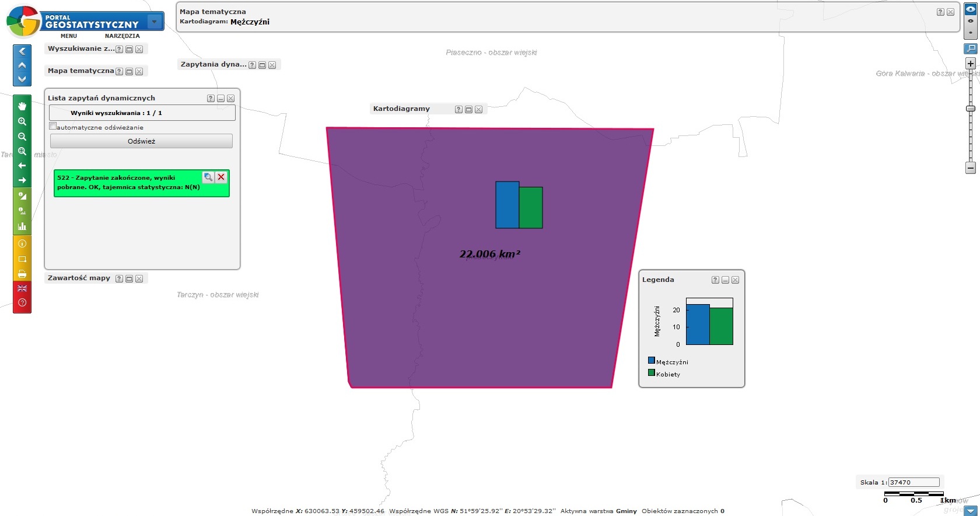Image resolution: width=980 pixels, height=516 pixels.
Task: Click the zoom in magnifier tool
Action: (22, 121)
